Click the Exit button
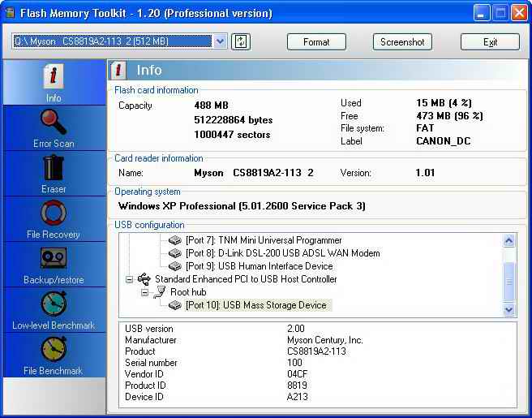532x418 pixels. click(490, 41)
